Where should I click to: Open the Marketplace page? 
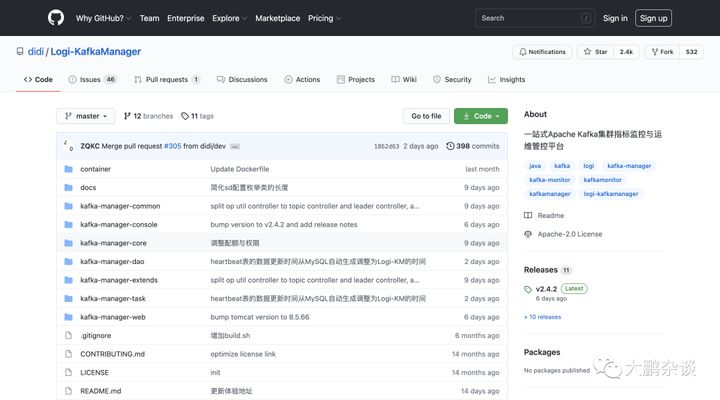click(x=277, y=18)
